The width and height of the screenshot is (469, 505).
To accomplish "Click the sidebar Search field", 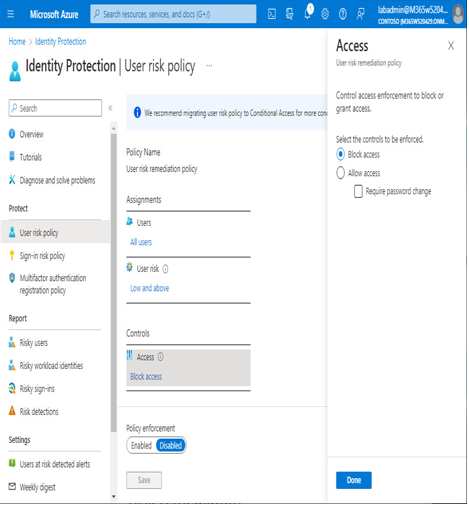I will tap(55, 108).
